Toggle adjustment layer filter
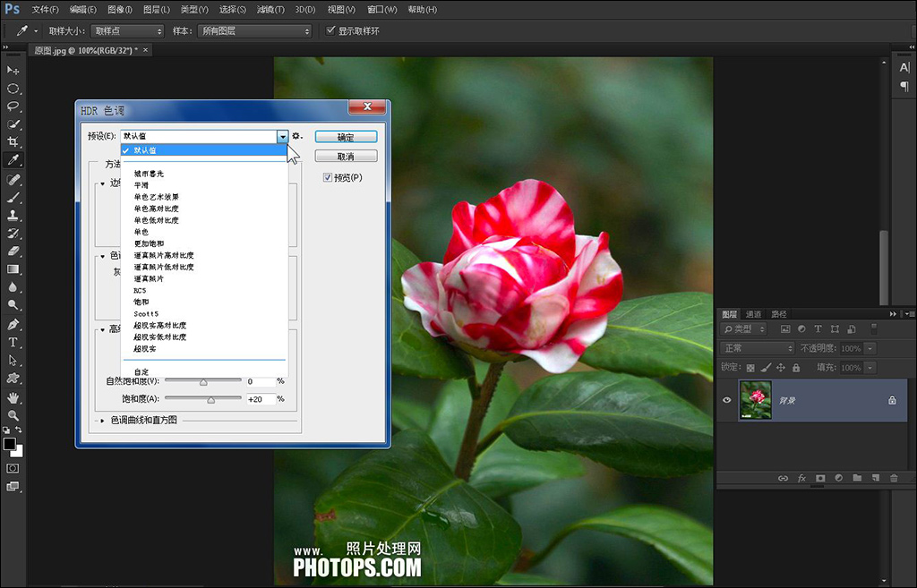 tap(801, 329)
